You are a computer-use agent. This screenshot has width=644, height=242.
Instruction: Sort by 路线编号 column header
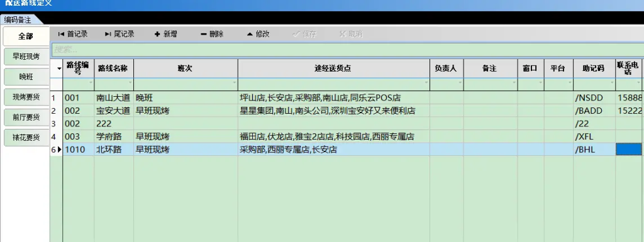(x=79, y=69)
